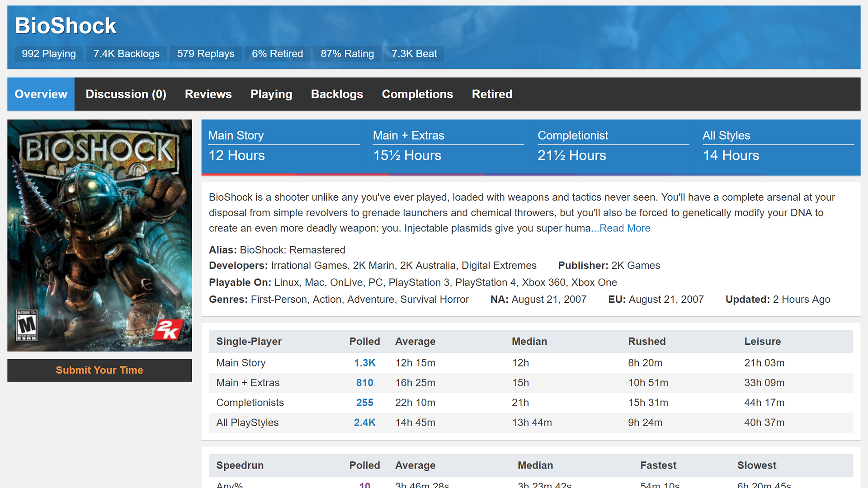Open the Backlogs tab
Image resolution: width=868 pixels, height=488 pixels.
click(x=337, y=94)
